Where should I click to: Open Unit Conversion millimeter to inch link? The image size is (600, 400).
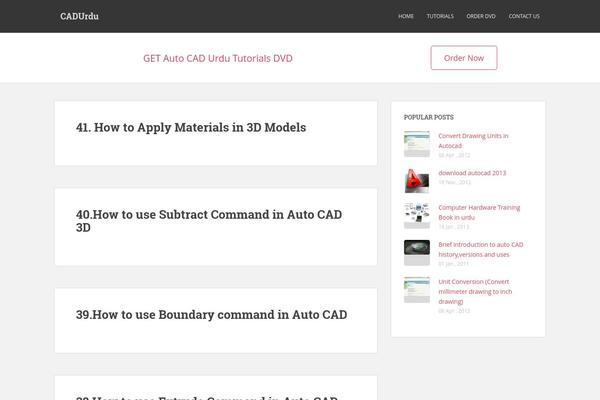point(475,292)
